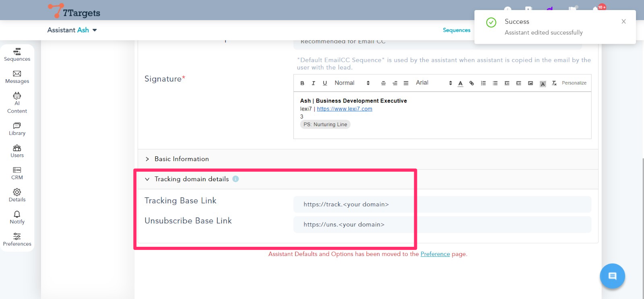Open AI Content in the sidebar
This screenshot has width=644, height=299.
tap(17, 102)
